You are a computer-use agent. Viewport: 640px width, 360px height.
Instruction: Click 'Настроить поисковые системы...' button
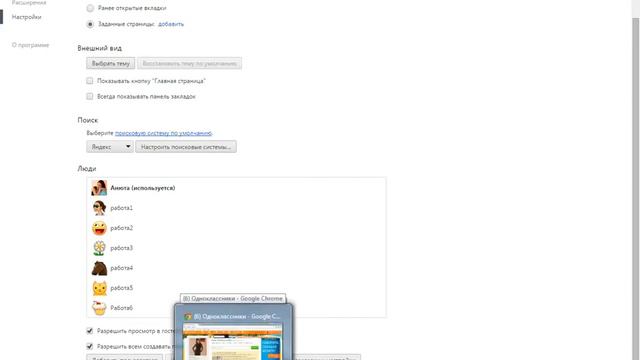[186, 147]
